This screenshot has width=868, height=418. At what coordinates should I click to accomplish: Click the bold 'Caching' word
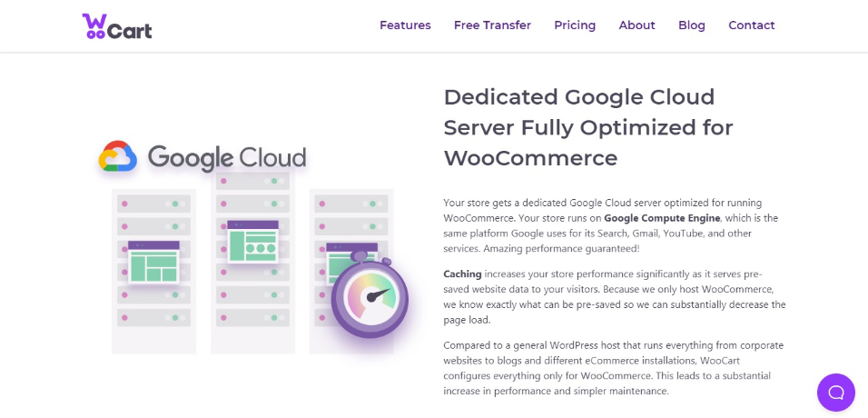pos(462,274)
